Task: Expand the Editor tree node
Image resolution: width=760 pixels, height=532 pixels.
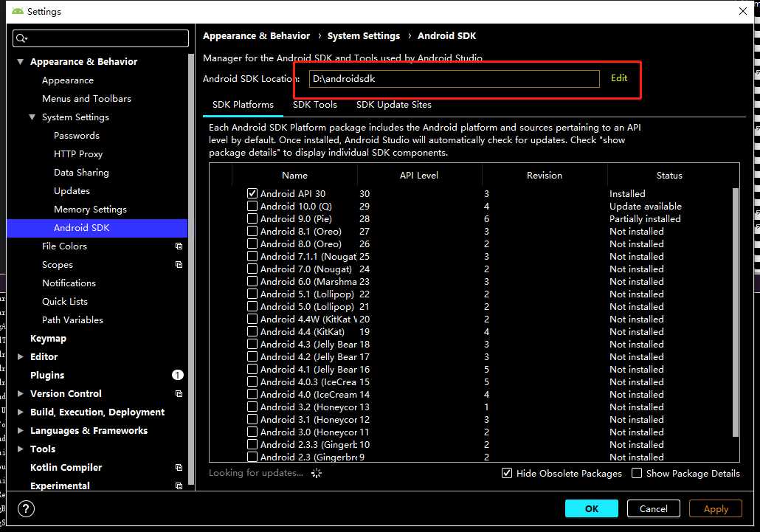Action: 21,356
